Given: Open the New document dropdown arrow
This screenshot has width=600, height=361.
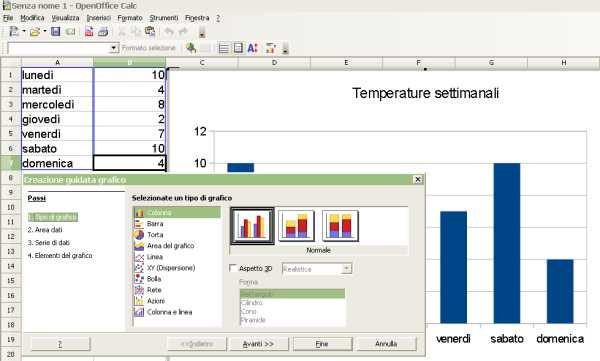Looking at the screenshot, I should point(24,31).
